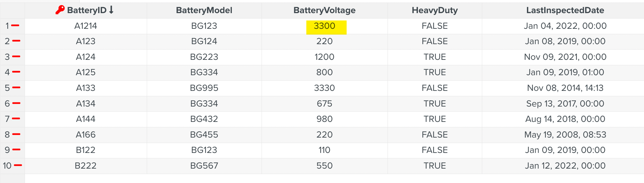Click the sort arrow next to BatteryID
The width and height of the screenshot is (644, 183).
[x=111, y=10]
